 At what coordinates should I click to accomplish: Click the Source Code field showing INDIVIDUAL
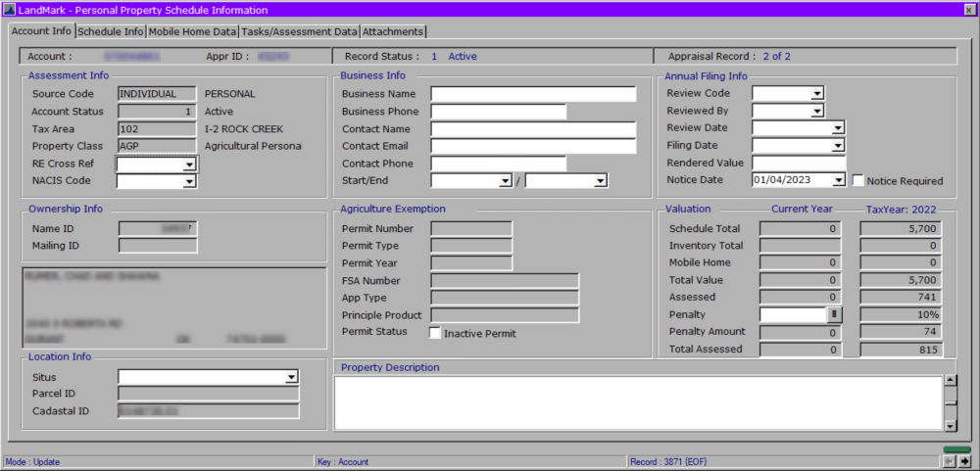pos(158,94)
